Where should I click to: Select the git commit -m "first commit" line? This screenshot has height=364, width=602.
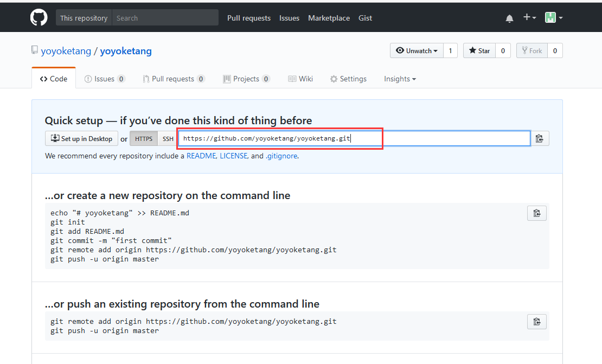[x=111, y=241]
